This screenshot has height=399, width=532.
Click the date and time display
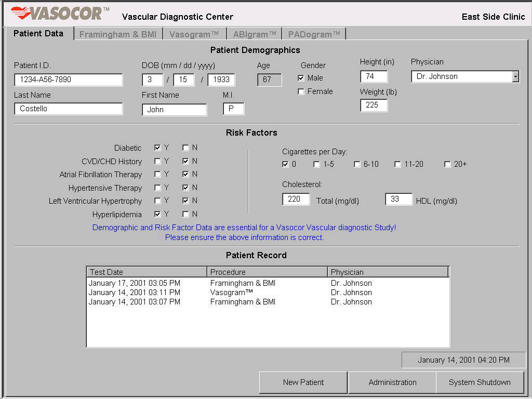pos(464,360)
